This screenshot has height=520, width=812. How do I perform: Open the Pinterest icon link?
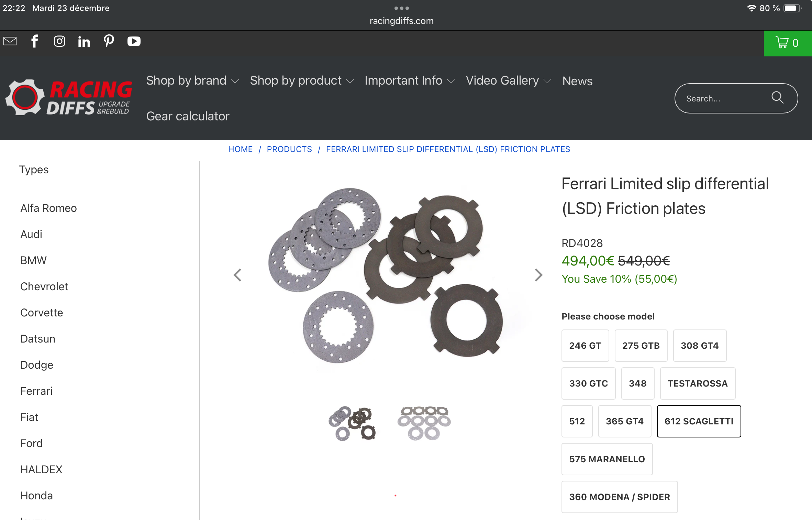coord(109,41)
